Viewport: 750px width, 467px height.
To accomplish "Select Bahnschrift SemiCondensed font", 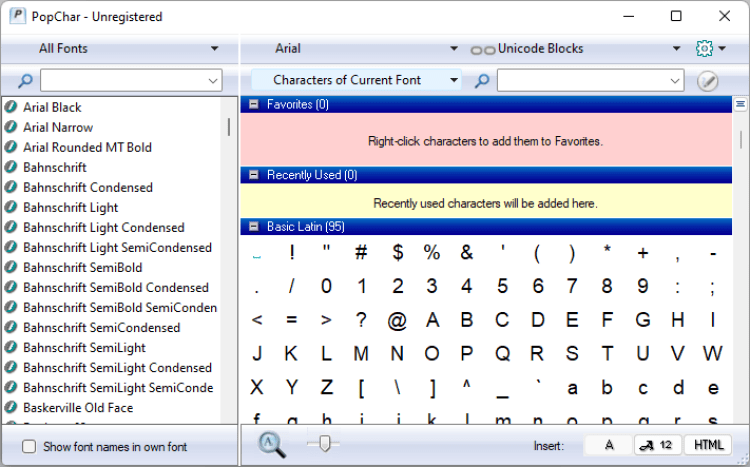I will pyautogui.click(x=101, y=328).
